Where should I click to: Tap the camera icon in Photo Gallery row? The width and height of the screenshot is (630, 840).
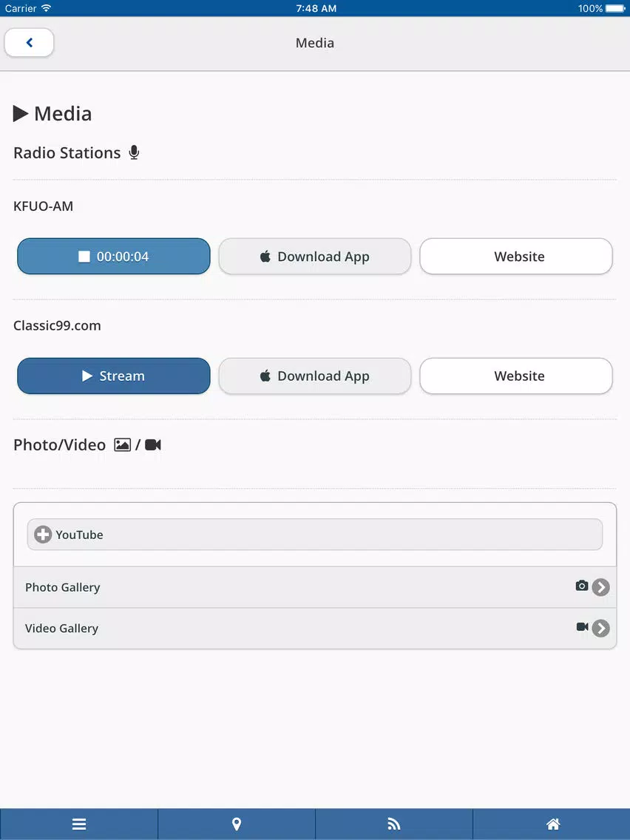click(x=582, y=586)
